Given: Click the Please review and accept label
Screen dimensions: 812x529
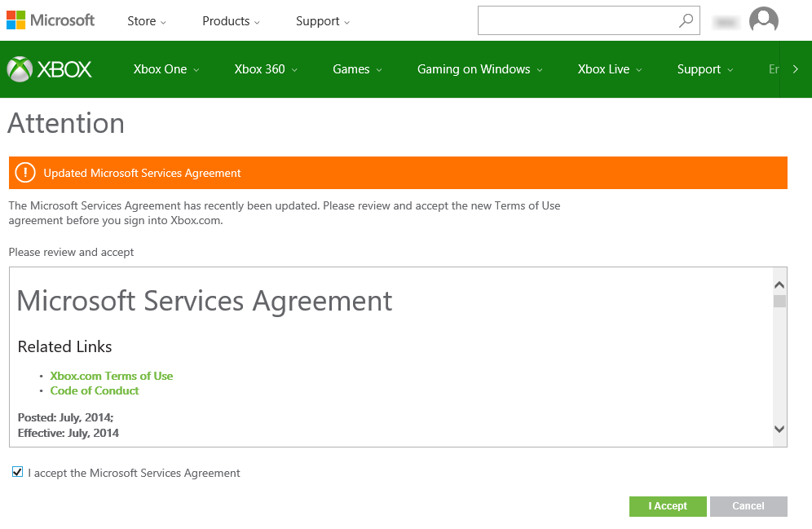Looking at the screenshot, I should 71,252.
